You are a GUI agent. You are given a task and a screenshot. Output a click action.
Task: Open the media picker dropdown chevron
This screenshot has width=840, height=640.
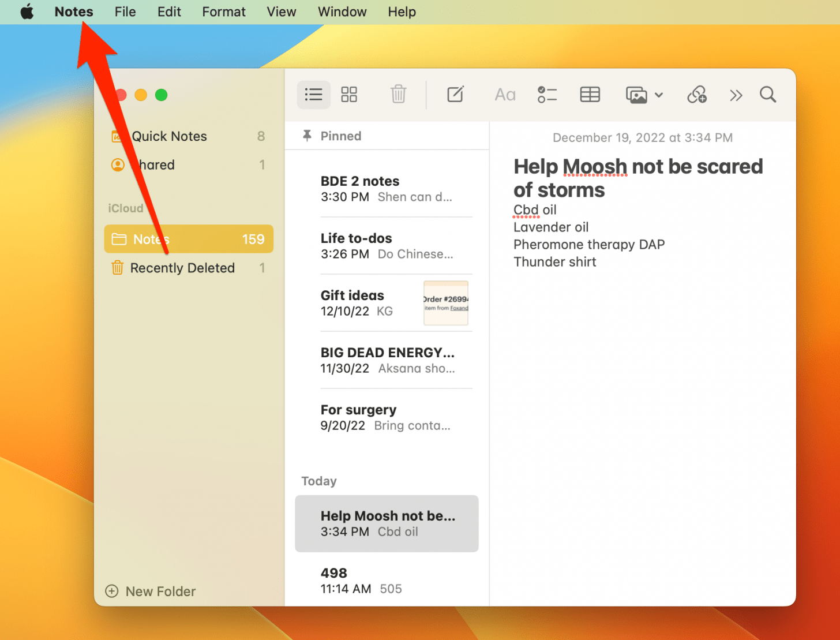[x=659, y=95]
